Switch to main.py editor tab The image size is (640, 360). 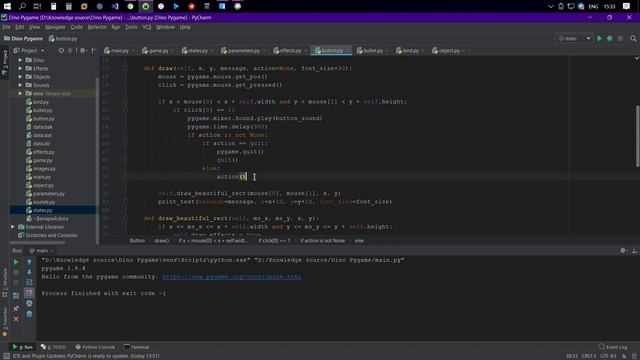(x=119, y=51)
